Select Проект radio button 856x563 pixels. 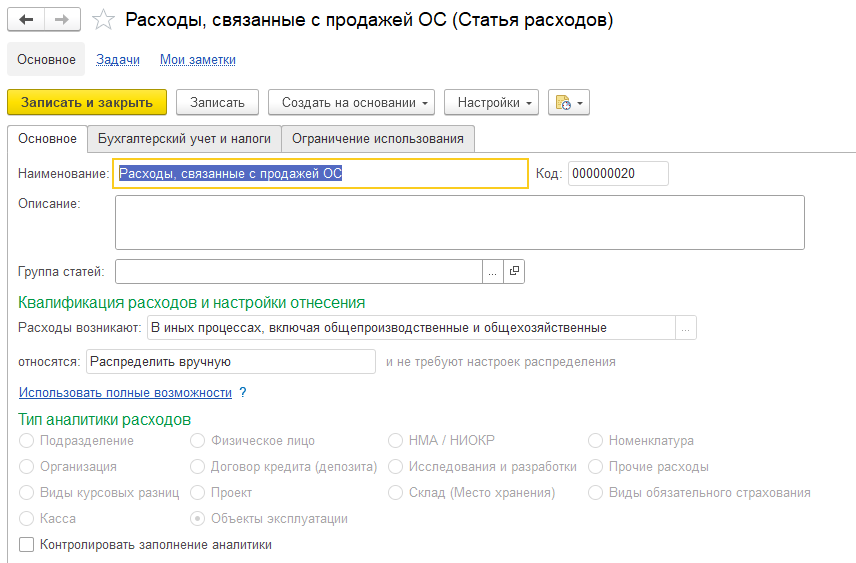(198, 493)
